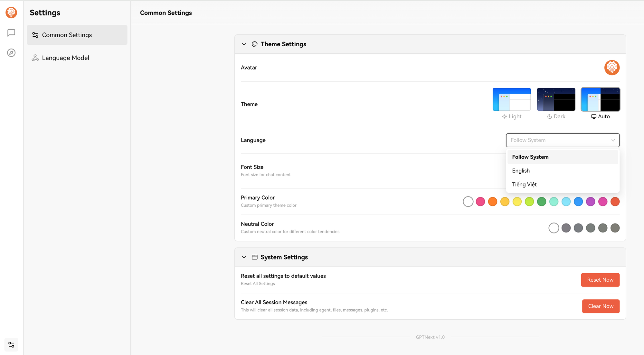The height and width of the screenshot is (355, 644).
Task: Click the Common Settings page title
Action: tap(166, 13)
